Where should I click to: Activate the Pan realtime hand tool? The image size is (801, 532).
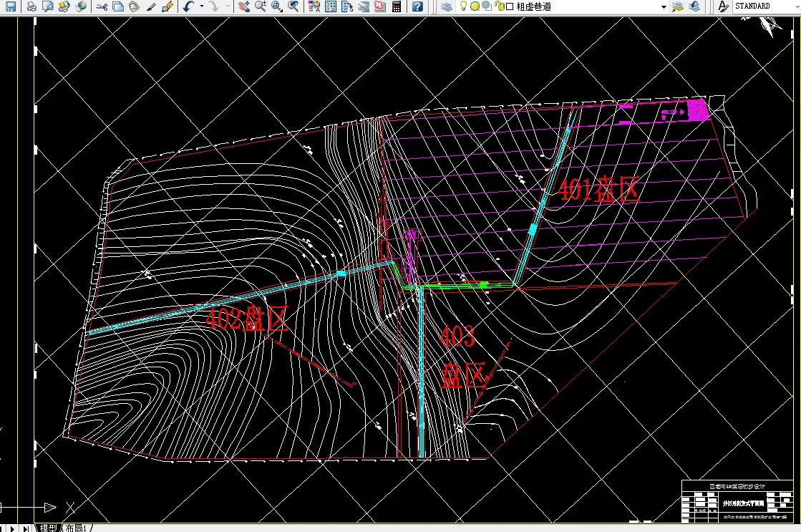[243, 6]
